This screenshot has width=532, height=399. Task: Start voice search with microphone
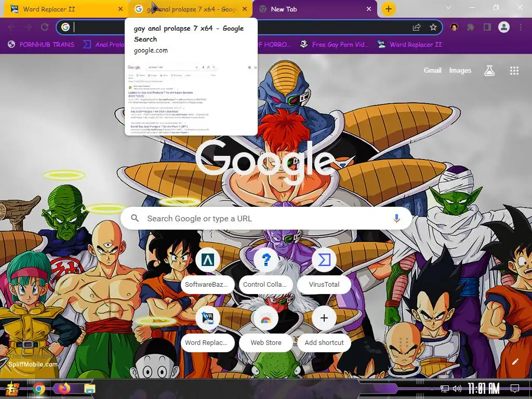[396, 219]
